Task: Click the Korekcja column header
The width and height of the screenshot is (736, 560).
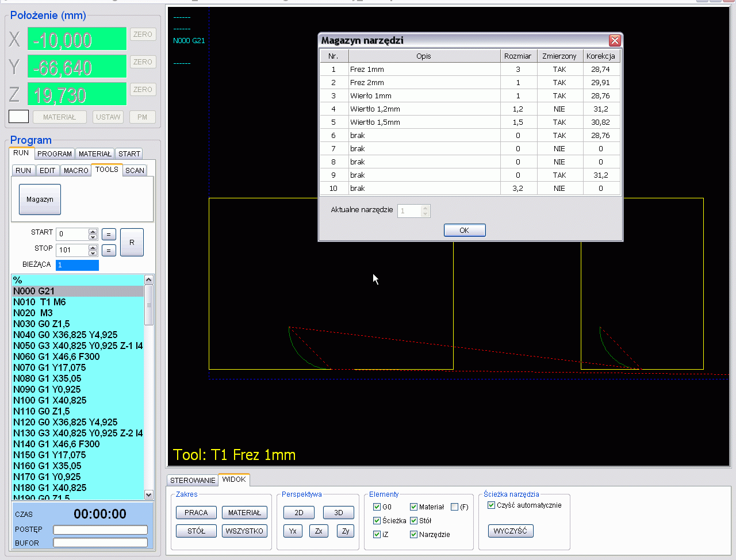Action: pyautogui.click(x=601, y=56)
